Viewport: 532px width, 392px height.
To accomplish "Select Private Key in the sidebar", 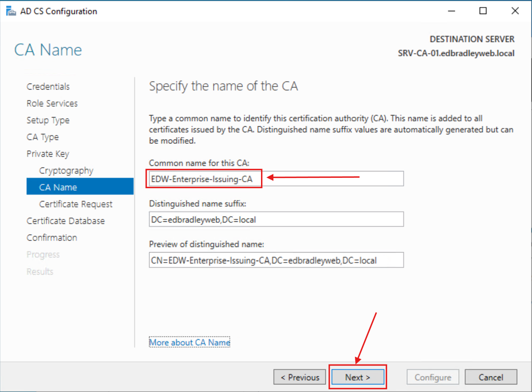I will click(x=48, y=153).
